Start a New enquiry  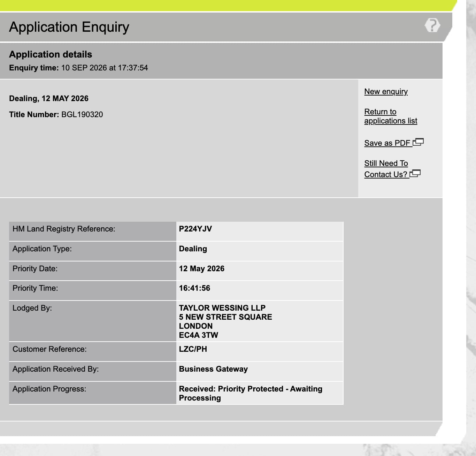click(386, 92)
